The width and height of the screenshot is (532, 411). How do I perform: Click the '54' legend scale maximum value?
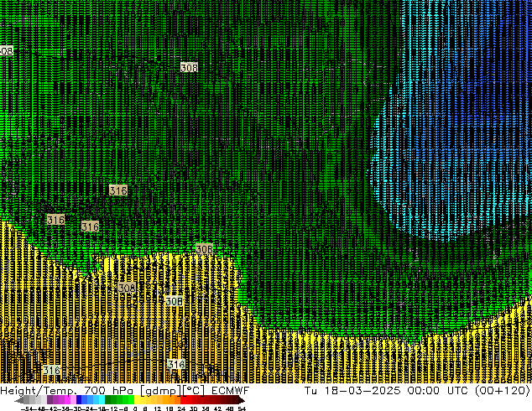tap(242, 408)
